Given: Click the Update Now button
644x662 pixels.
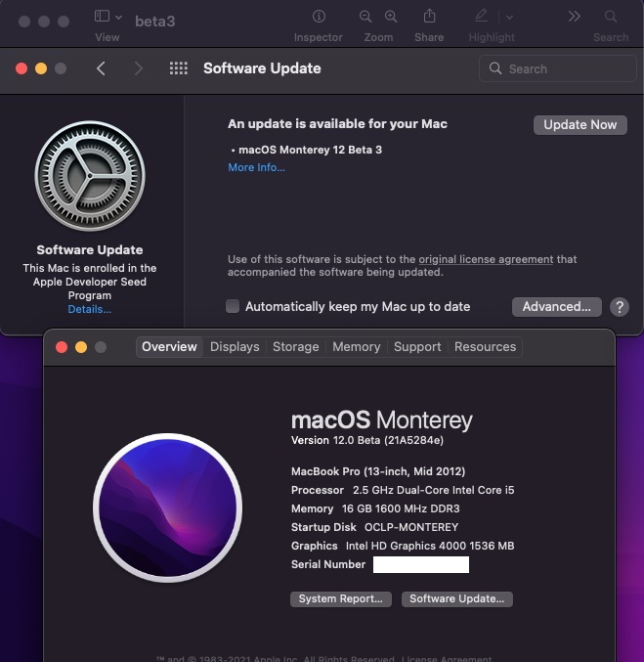Looking at the screenshot, I should (580, 125).
